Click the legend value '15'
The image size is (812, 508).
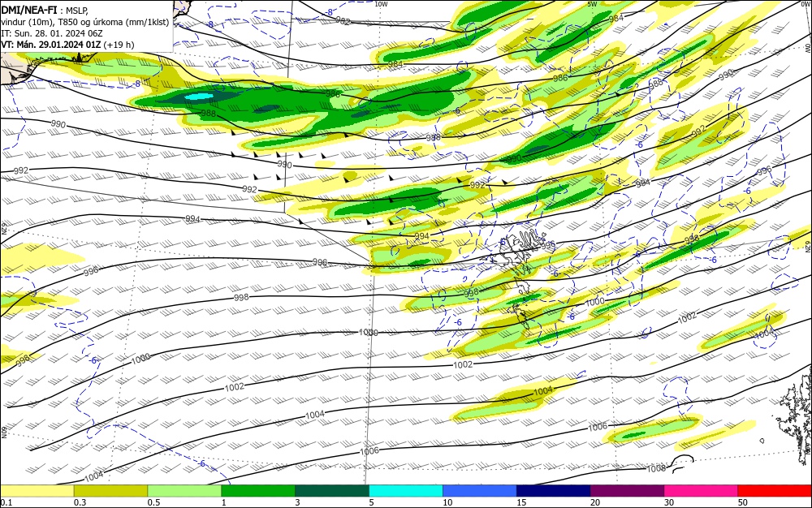coord(521,502)
